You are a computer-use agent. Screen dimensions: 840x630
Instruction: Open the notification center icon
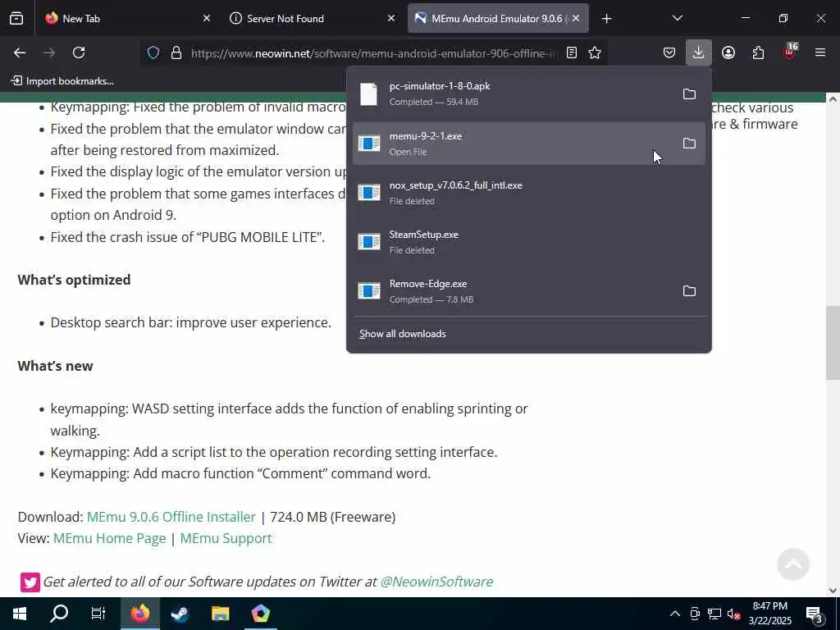[815, 614]
